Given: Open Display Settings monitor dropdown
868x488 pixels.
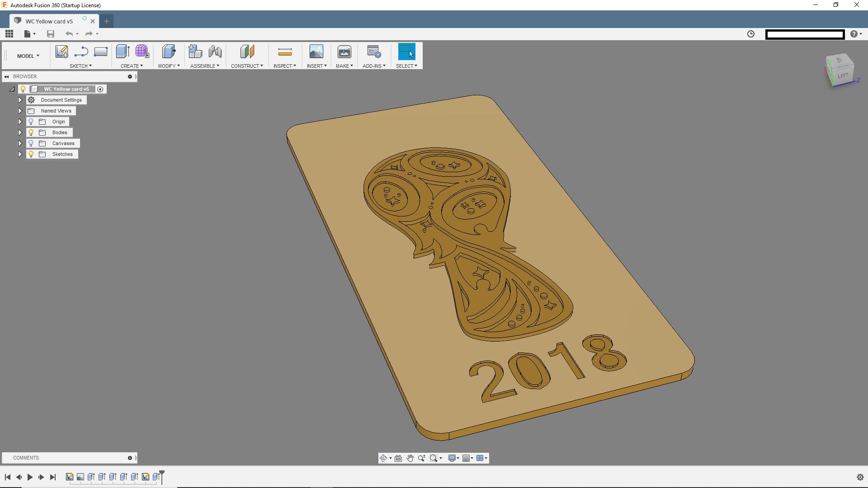Looking at the screenshot, I should tap(453, 458).
